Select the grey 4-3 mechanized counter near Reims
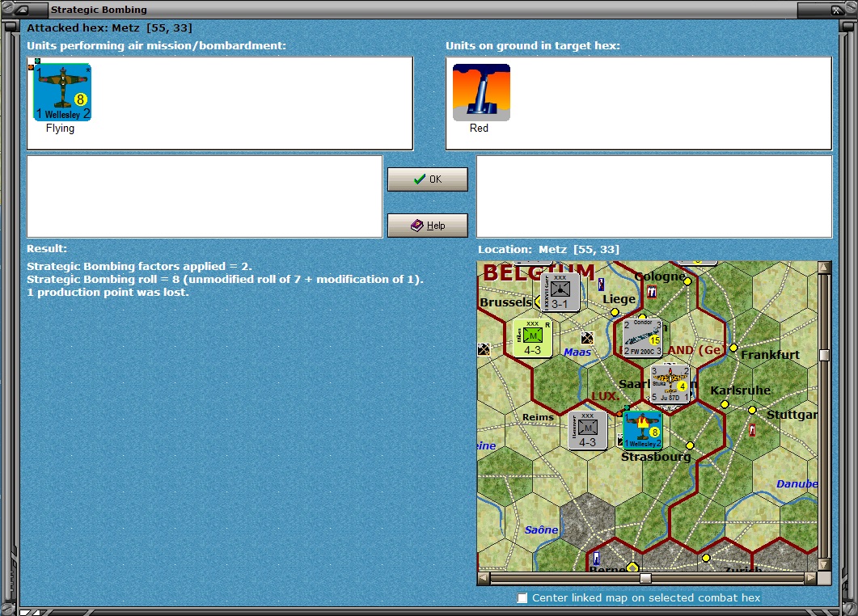The height and width of the screenshot is (616, 858). (588, 431)
